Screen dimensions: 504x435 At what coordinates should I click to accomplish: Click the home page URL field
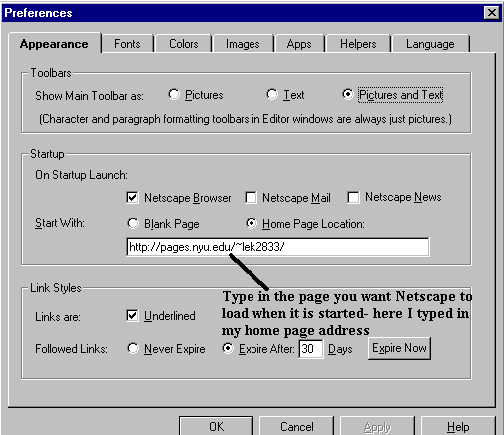pos(277,247)
